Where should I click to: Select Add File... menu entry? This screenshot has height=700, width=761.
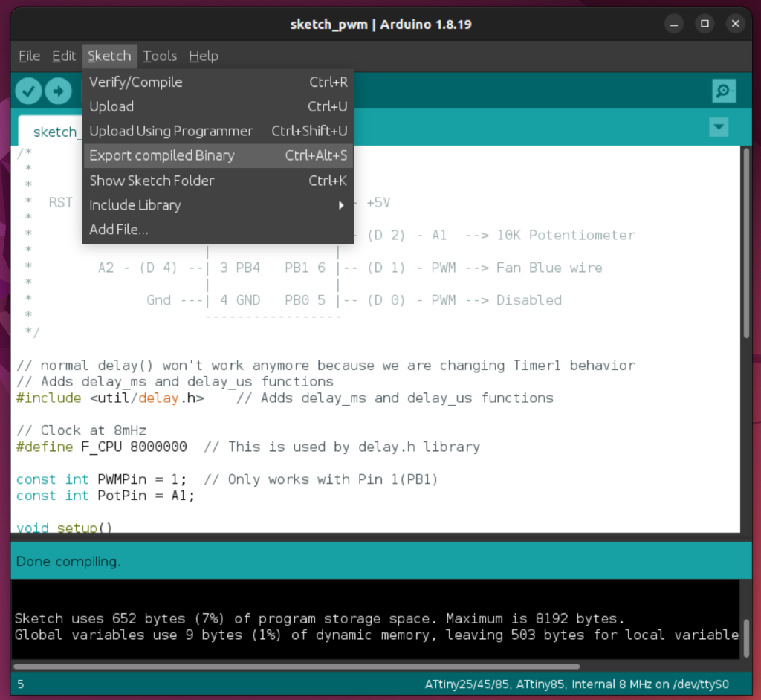118,229
